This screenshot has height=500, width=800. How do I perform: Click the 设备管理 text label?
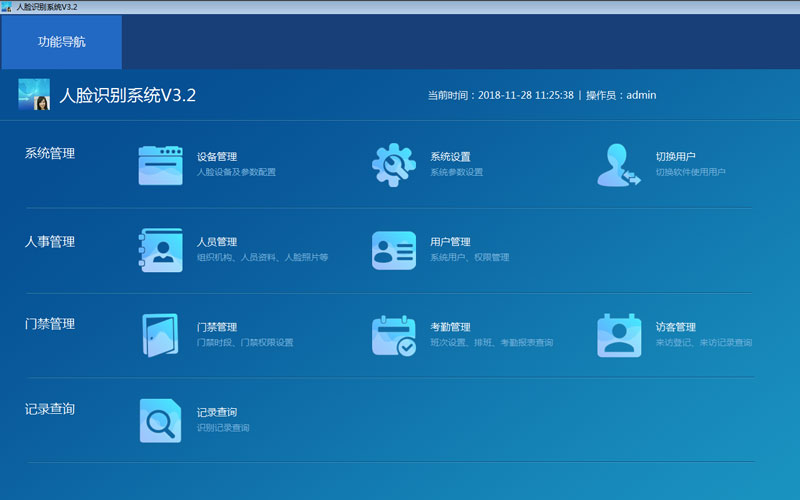(217, 157)
